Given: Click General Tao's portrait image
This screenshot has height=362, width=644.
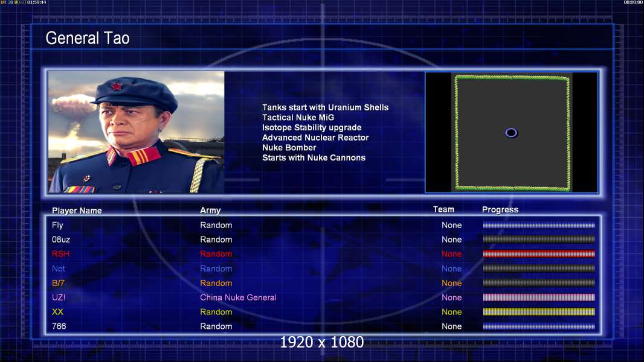Looking at the screenshot, I should (137, 132).
